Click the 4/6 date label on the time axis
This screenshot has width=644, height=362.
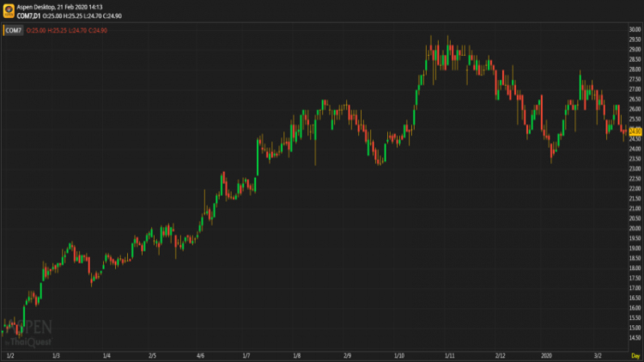200,356
